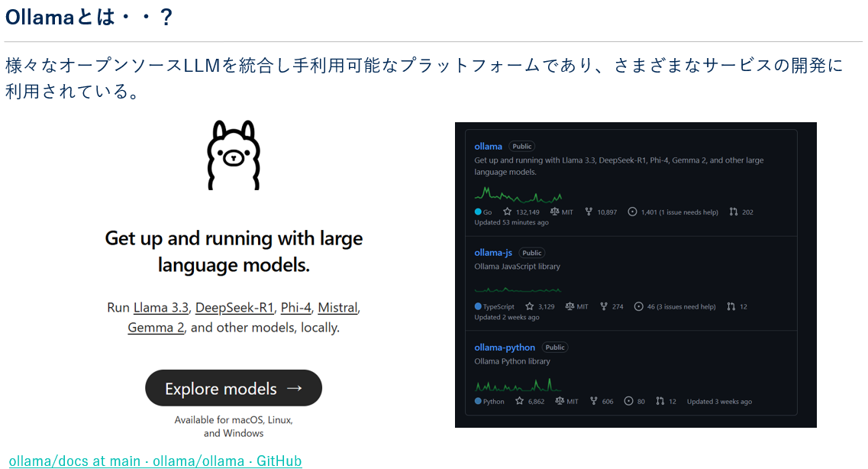Click the issues icon next to 1,401
868x469 pixels.
(x=632, y=212)
